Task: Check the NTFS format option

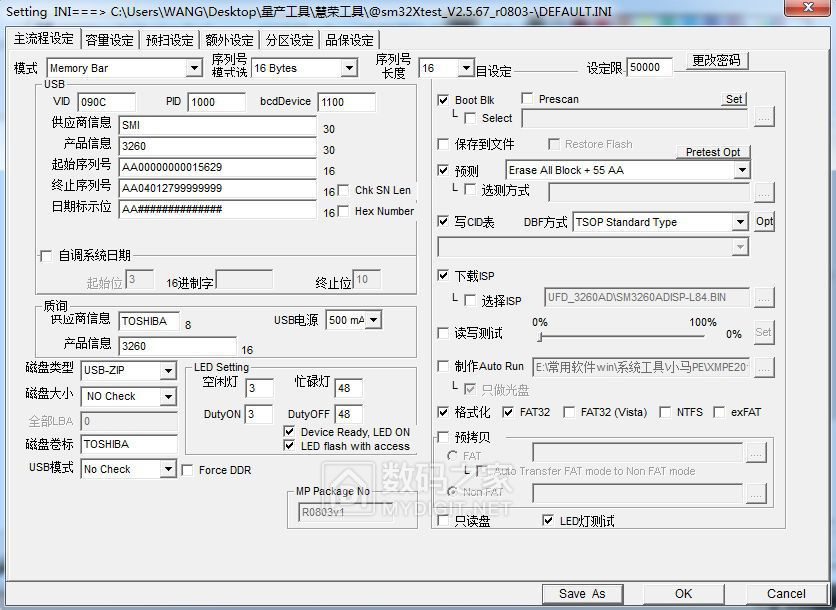Action: tap(666, 412)
